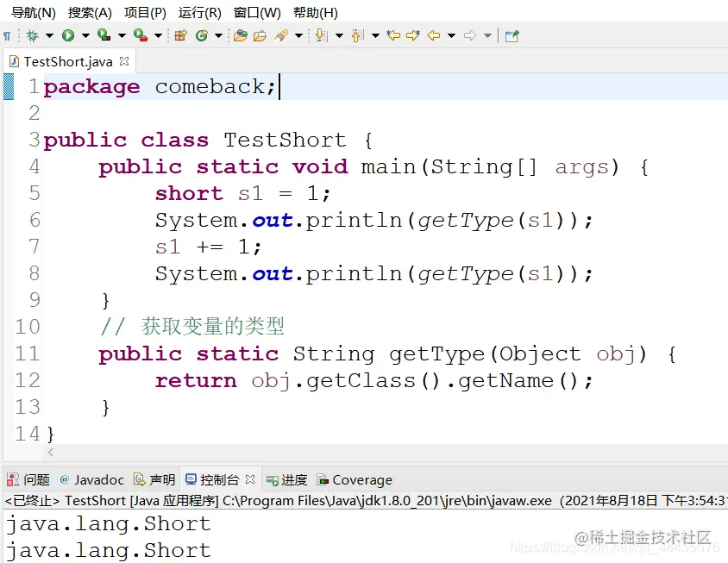Expand the Run history dropdown arrow
728x563 pixels.
click(85, 35)
